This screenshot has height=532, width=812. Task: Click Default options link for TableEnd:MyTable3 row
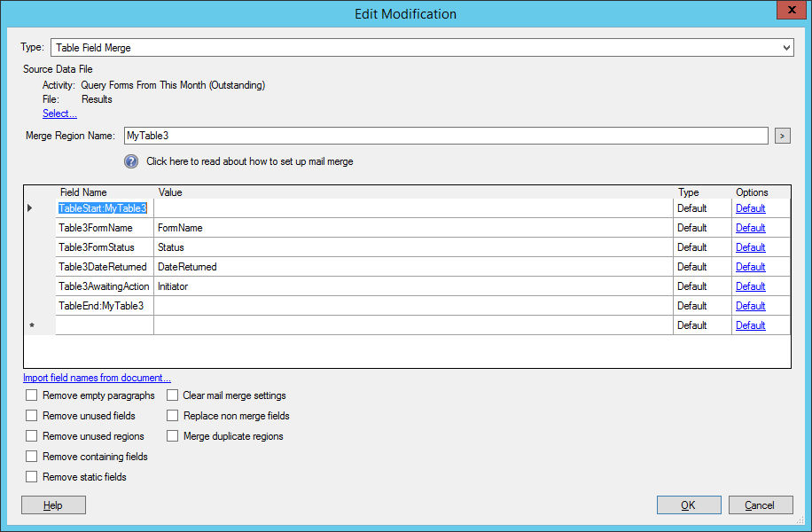[x=750, y=306]
